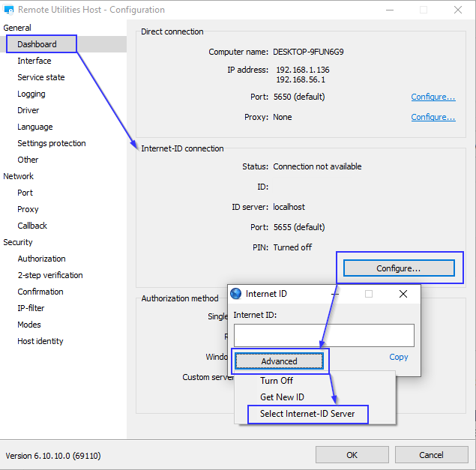Click Configure link next to Proxy
Screen dimensions: 476x470
tap(433, 117)
